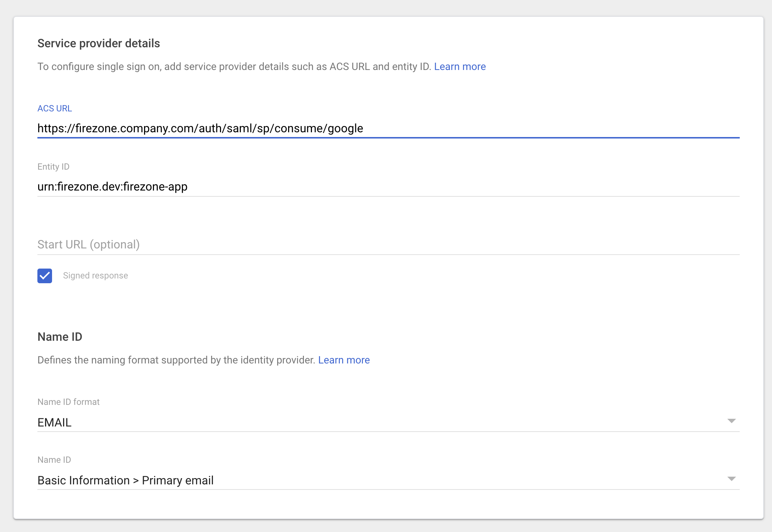
Task: Click the small 'Name ID' label above the Primary email dropdown
Action: pyautogui.click(x=54, y=460)
